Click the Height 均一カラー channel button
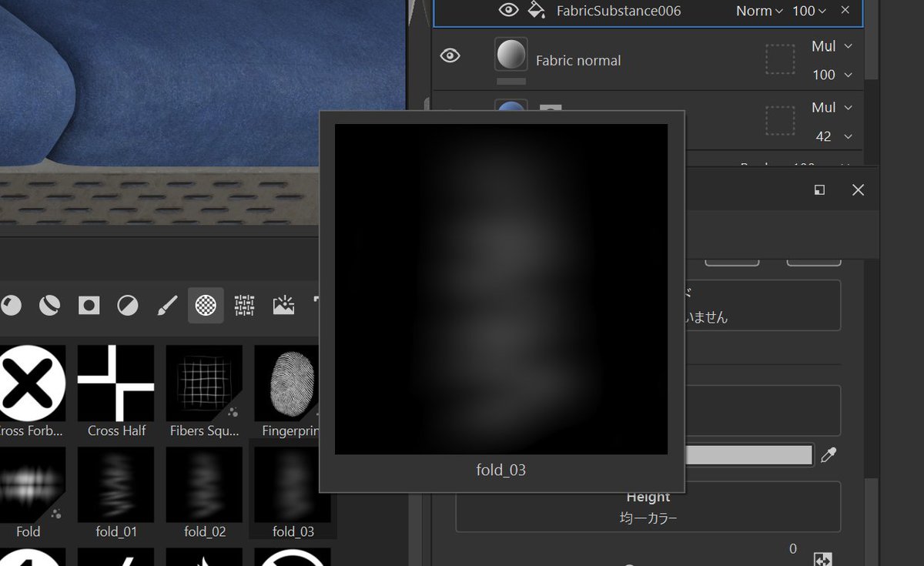Image resolution: width=924 pixels, height=566 pixels. point(648,507)
